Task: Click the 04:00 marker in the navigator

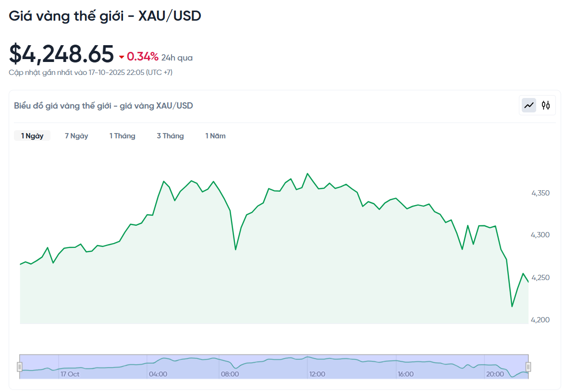Action: point(158,374)
